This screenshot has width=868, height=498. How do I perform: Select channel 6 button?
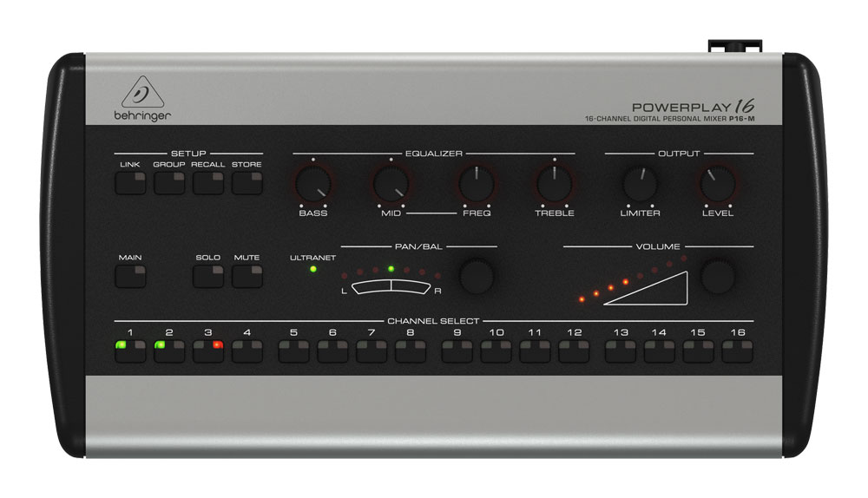(x=332, y=351)
